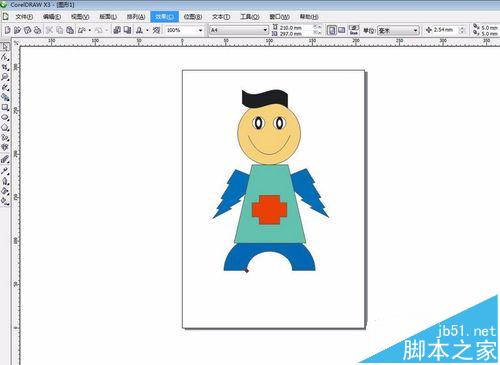Click the black hair shape on the figure
Screen dimensions: 500x365
pos(264,99)
